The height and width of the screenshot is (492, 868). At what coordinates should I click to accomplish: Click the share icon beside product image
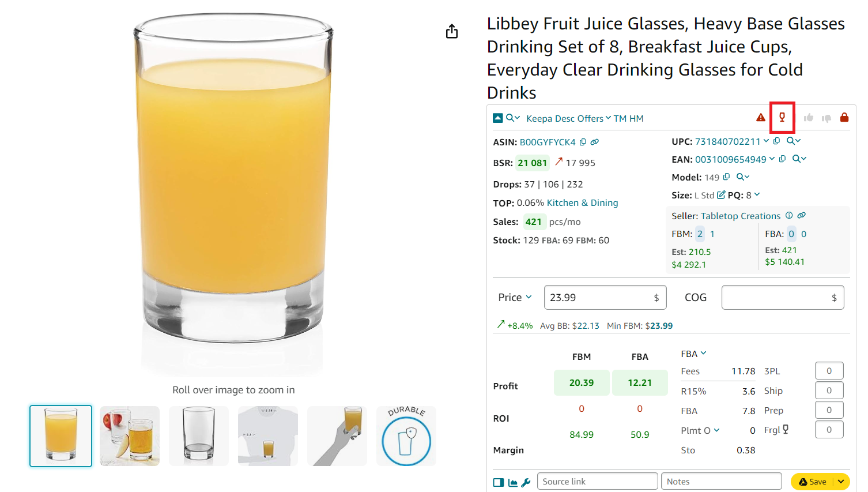click(x=452, y=31)
